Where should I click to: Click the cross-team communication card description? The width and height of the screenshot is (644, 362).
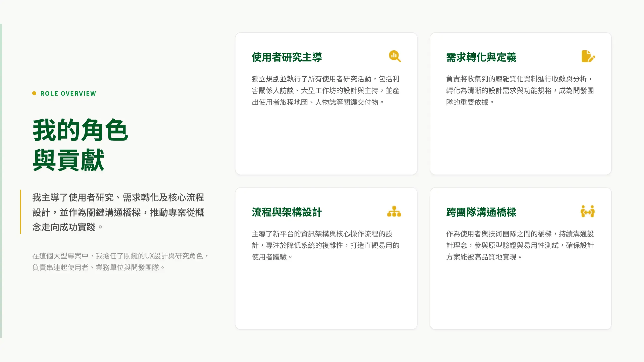coord(520,245)
